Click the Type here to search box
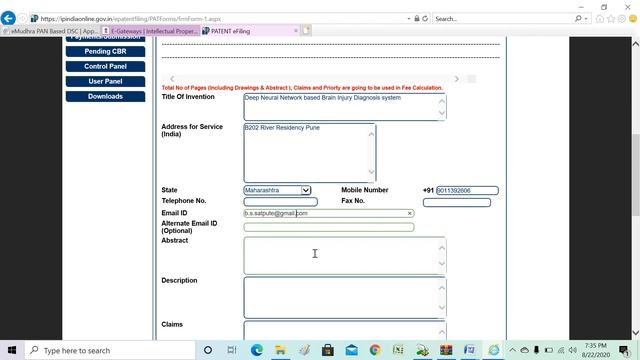This screenshot has height=360, width=640. [x=110, y=350]
